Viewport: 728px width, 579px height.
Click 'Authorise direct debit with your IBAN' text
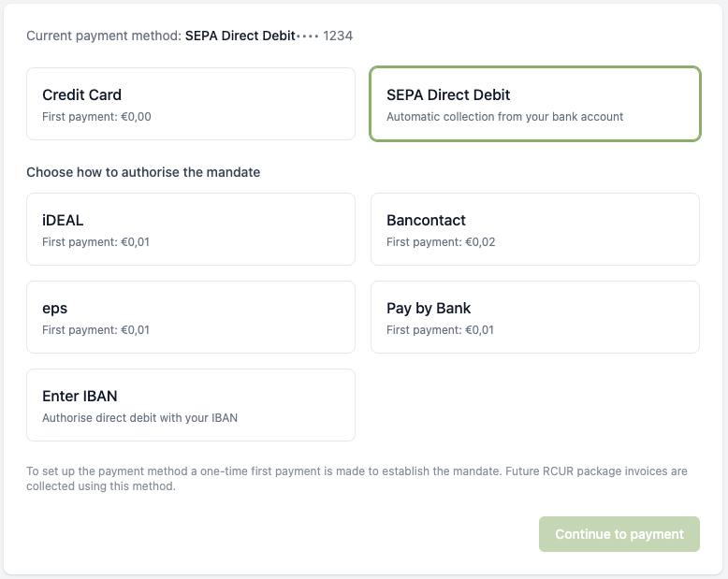point(139,417)
